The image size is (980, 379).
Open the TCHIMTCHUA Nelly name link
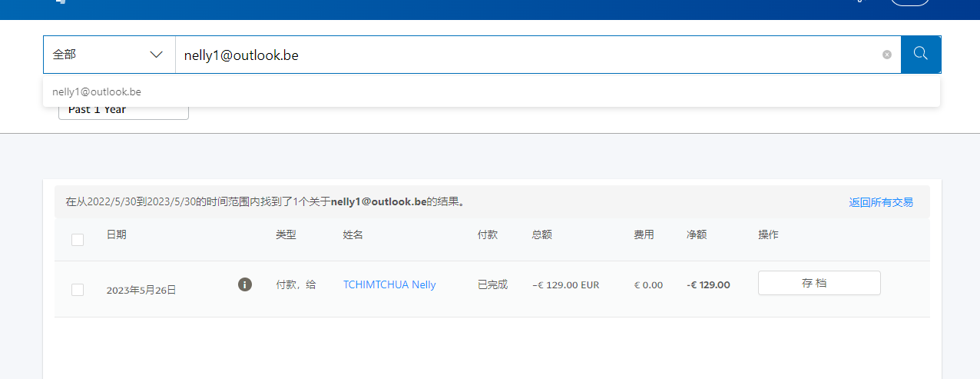coord(389,284)
